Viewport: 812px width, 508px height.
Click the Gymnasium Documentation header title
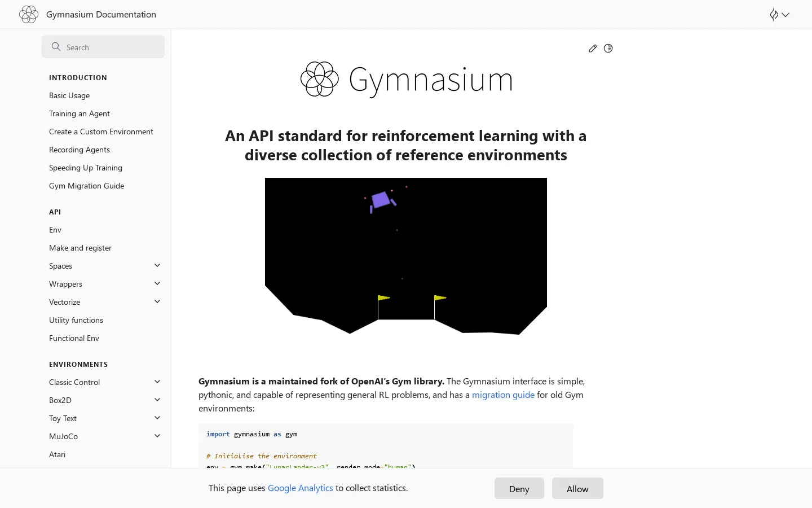(x=101, y=14)
